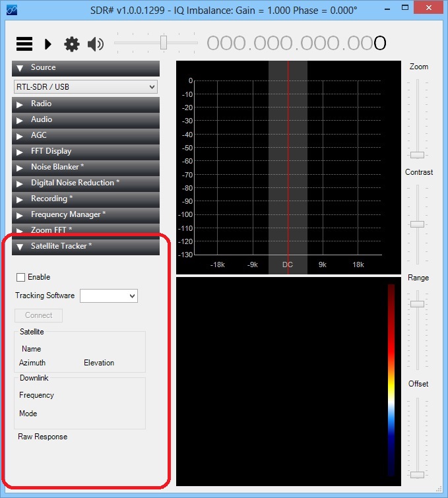Expand the Noise Blanker panel
Viewport: 448px width, 498px height.
(86, 168)
